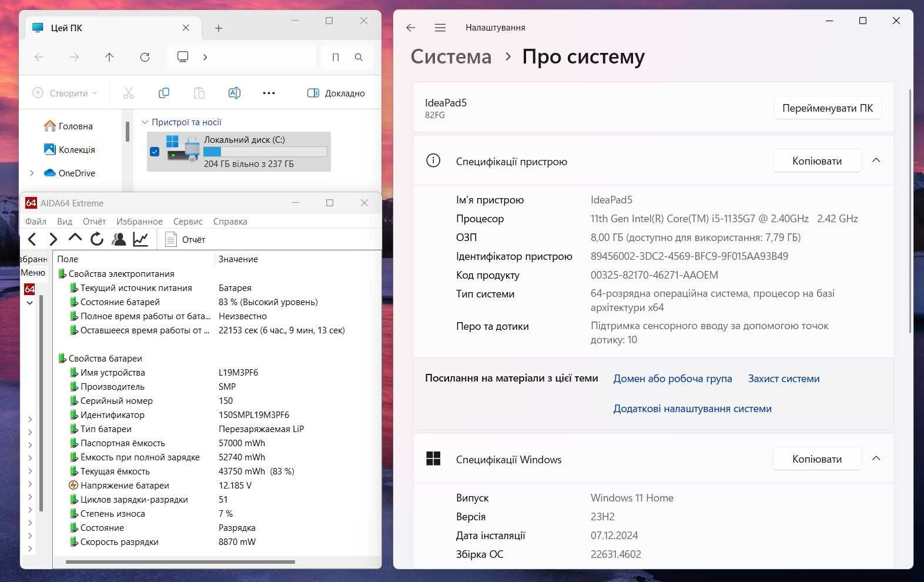Select the Скорость разрядки row
This screenshot has width=924, height=582.
click(217, 541)
